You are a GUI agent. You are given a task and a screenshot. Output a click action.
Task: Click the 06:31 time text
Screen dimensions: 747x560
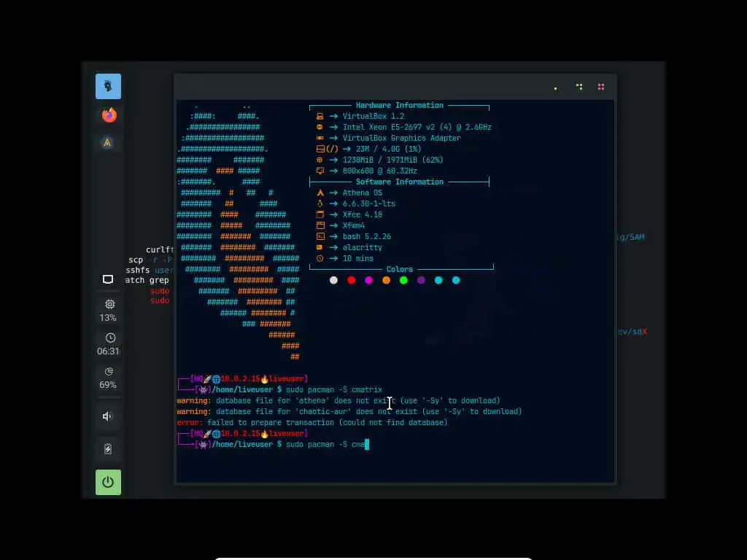(x=108, y=351)
